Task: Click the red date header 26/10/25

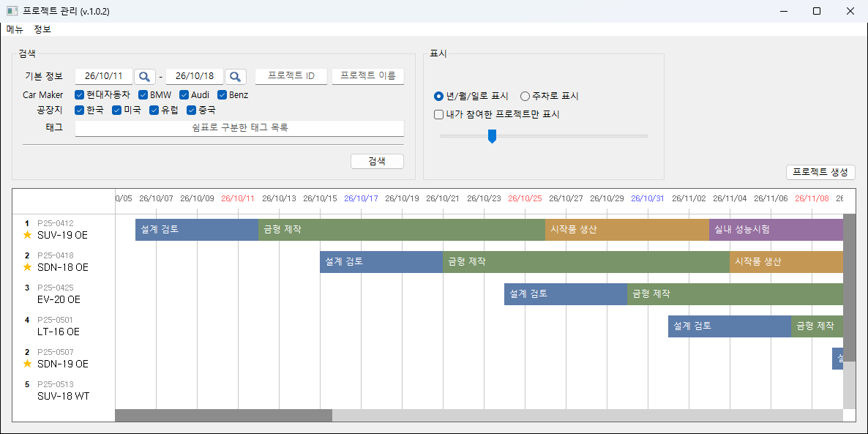Action: pos(525,198)
